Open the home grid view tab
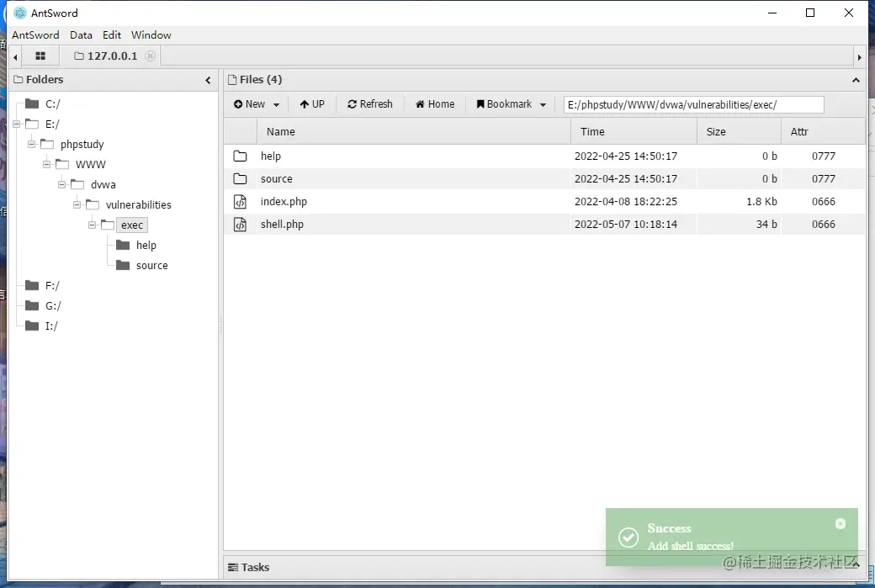875x588 pixels. (40, 56)
